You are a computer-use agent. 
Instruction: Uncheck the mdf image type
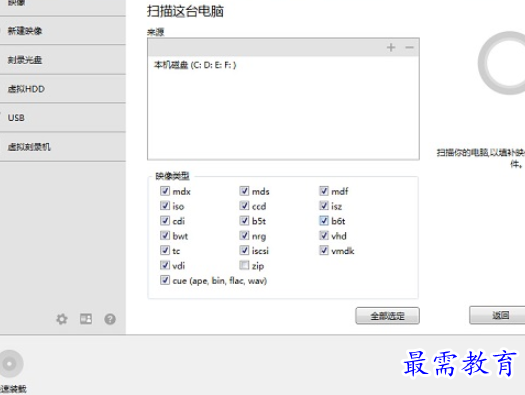(x=323, y=191)
